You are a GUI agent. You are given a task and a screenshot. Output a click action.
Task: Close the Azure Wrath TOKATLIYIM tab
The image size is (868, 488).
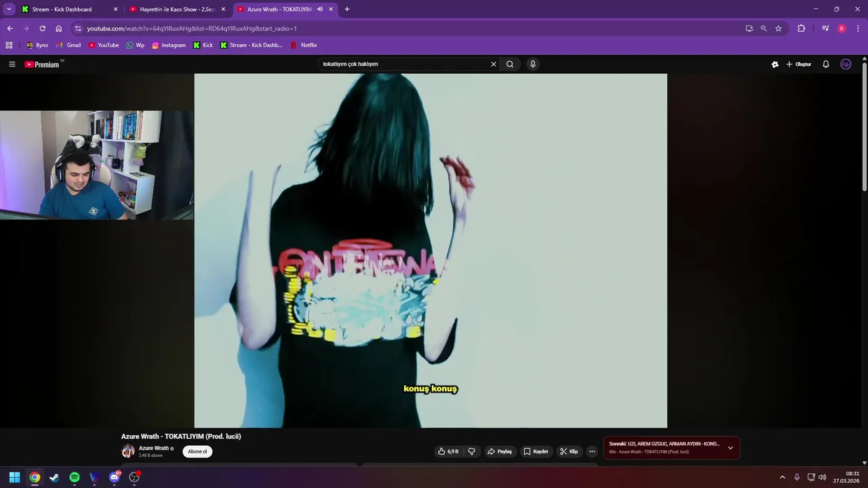coord(331,9)
